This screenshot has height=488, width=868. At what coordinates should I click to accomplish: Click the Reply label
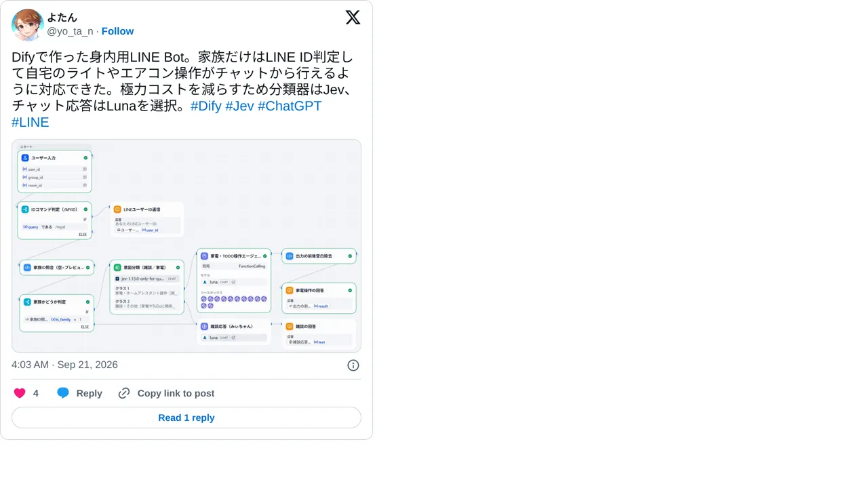point(90,393)
